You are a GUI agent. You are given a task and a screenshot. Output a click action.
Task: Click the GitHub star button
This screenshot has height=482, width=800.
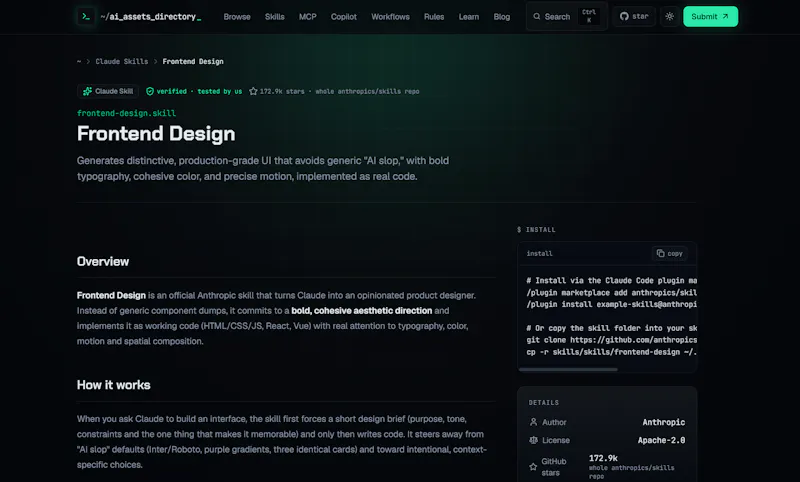coord(634,16)
